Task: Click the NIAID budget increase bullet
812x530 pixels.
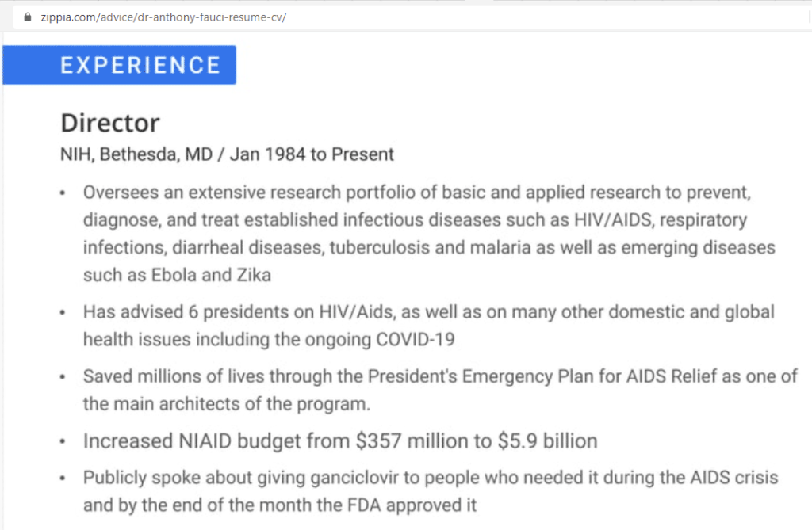Action: point(340,441)
